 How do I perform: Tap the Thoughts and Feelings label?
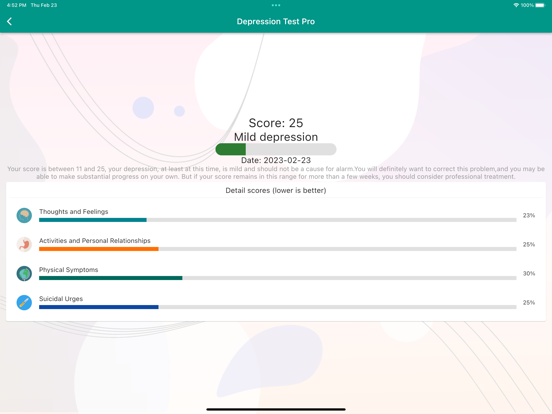click(x=74, y=212)
